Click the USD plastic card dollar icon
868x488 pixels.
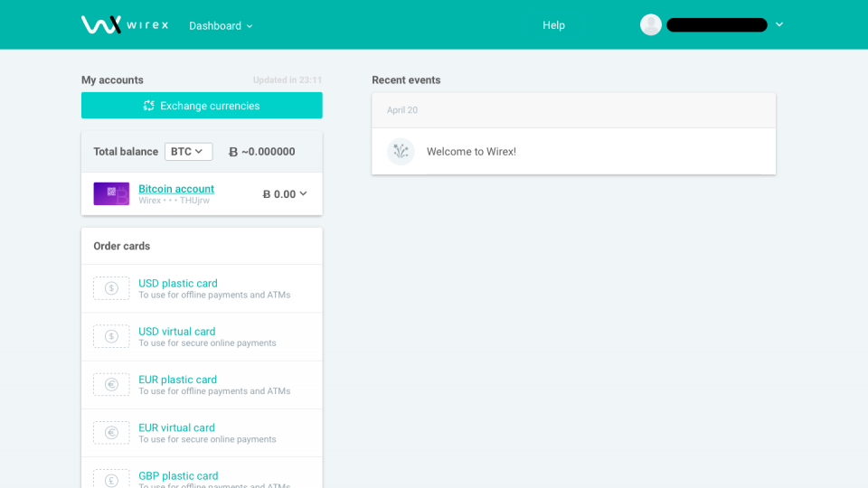tap(111, 288)
